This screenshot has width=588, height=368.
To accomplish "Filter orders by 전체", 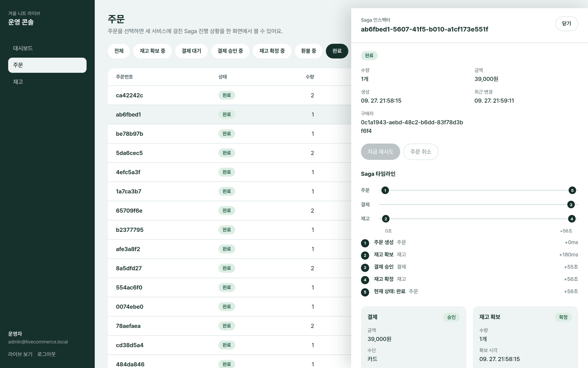I will [119, 51].
